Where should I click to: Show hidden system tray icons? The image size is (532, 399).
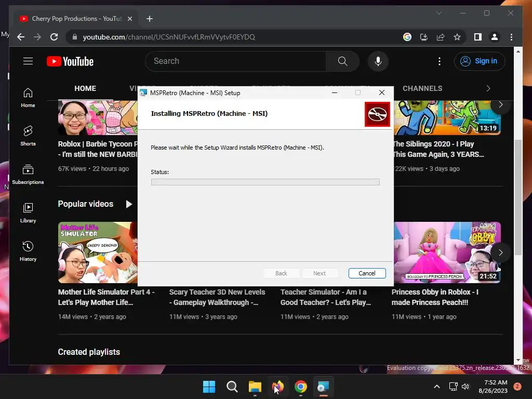436,387
